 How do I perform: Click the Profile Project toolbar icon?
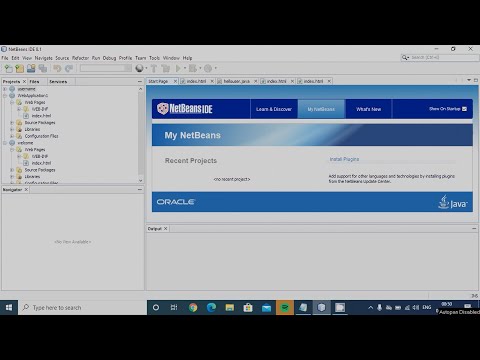click(208, 69)
